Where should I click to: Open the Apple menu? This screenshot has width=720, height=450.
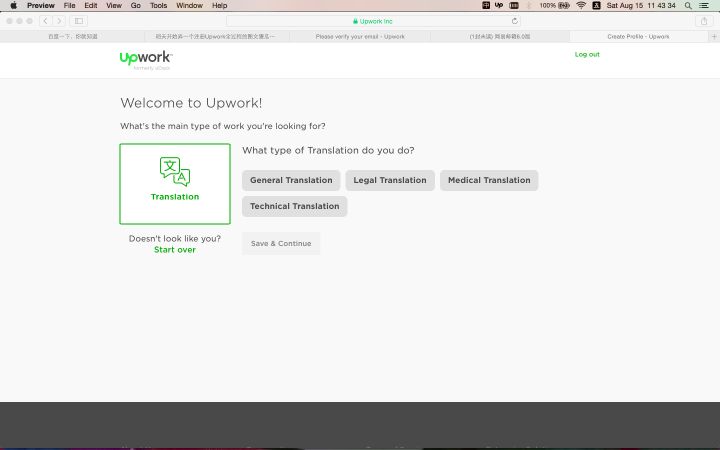pos(13,6)
